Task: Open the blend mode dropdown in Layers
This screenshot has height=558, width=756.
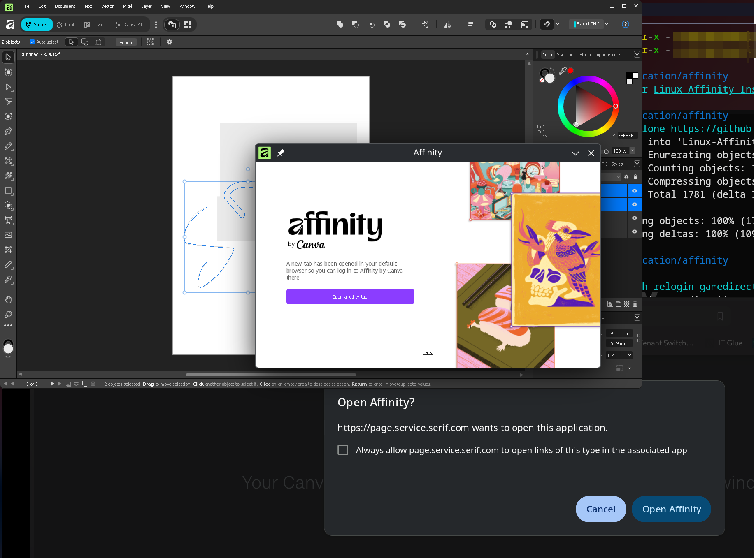Action: [611, 177]
